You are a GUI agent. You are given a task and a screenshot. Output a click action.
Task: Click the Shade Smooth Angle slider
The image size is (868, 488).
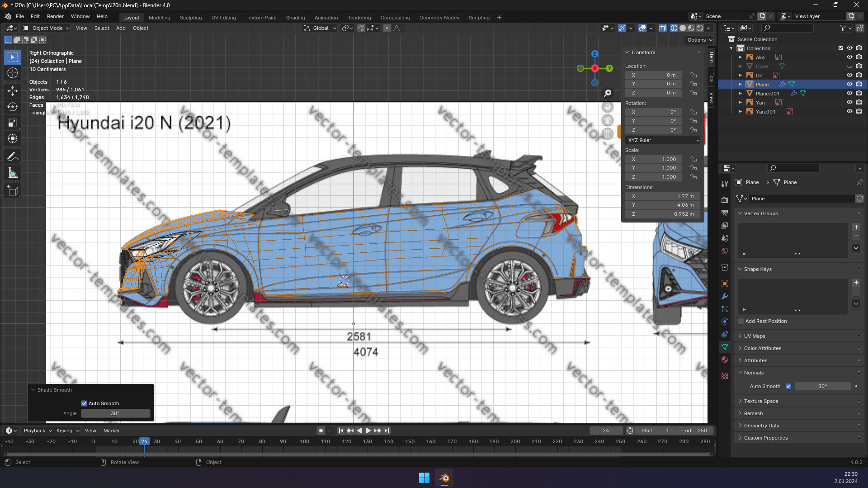click(x=115, y=413)
